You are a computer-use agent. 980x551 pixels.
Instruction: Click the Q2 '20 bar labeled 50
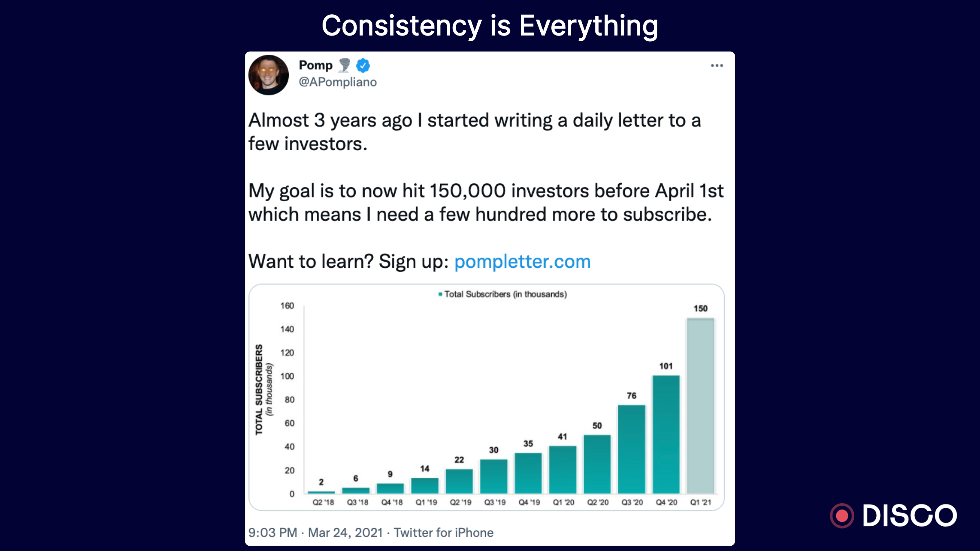point(597,464)
